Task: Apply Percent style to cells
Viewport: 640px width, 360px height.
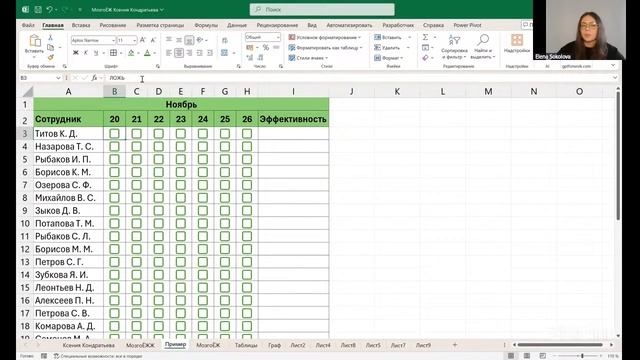Action: point(266,48)
